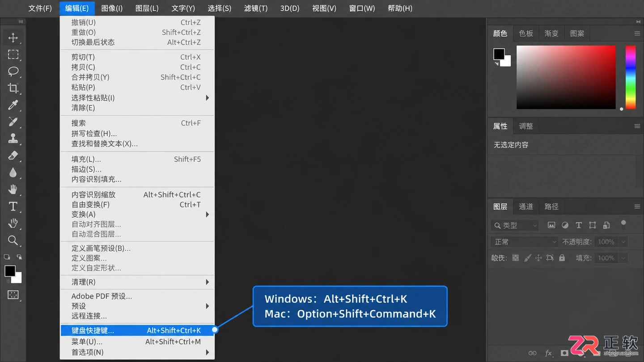The width and height of the screenshot is (644, 362).
Task: Switch to the 色板 tab
Action: (526, 34)
